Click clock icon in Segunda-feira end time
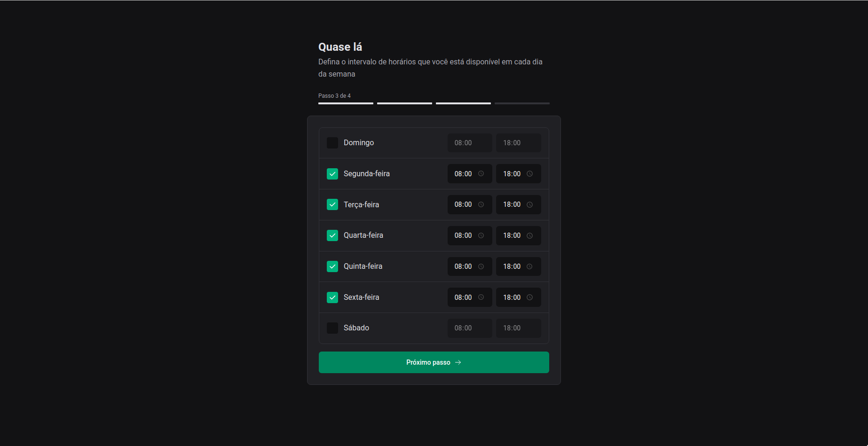This screenshot has width=868, height=446. pos(529,174)
